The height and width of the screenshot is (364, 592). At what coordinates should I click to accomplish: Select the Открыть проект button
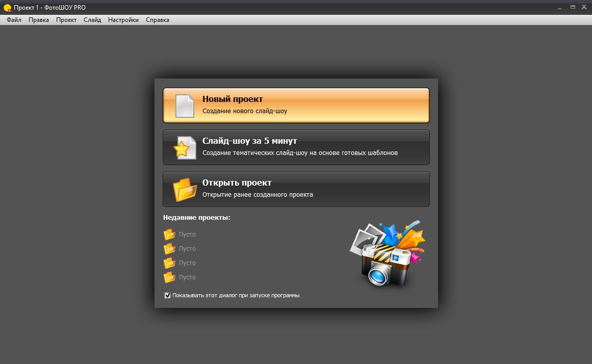tap(296, 189)
